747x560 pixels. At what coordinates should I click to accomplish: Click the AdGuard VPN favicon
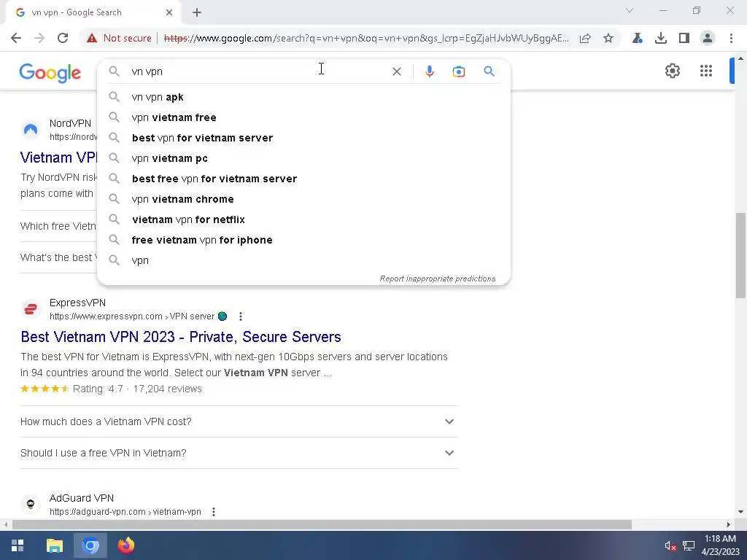tap(31, 505)
